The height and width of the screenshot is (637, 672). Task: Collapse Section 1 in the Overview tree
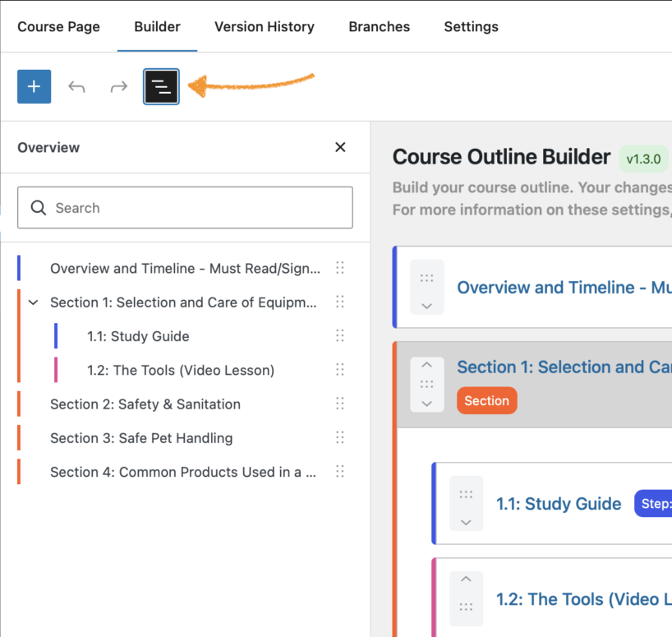(34, 302)
